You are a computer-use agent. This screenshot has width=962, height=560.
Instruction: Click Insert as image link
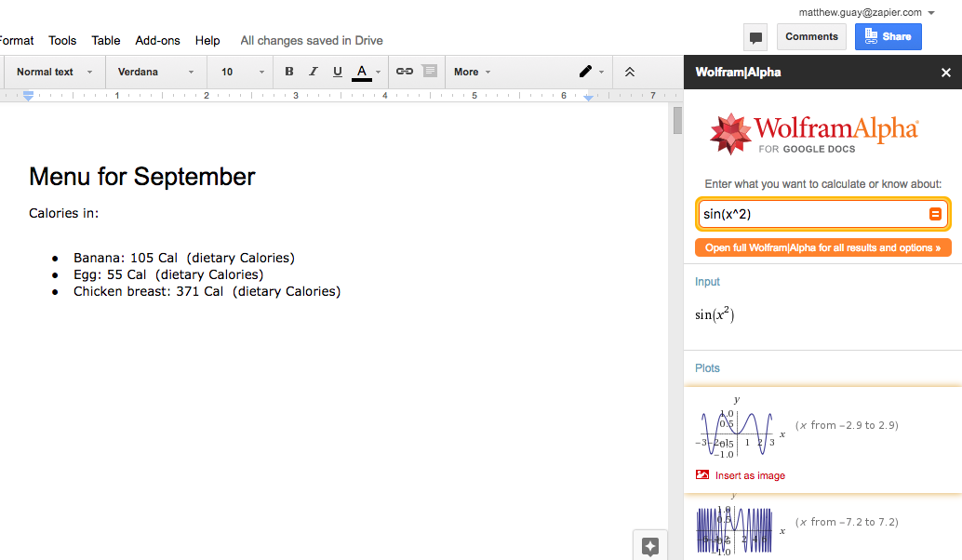[749, 475]
